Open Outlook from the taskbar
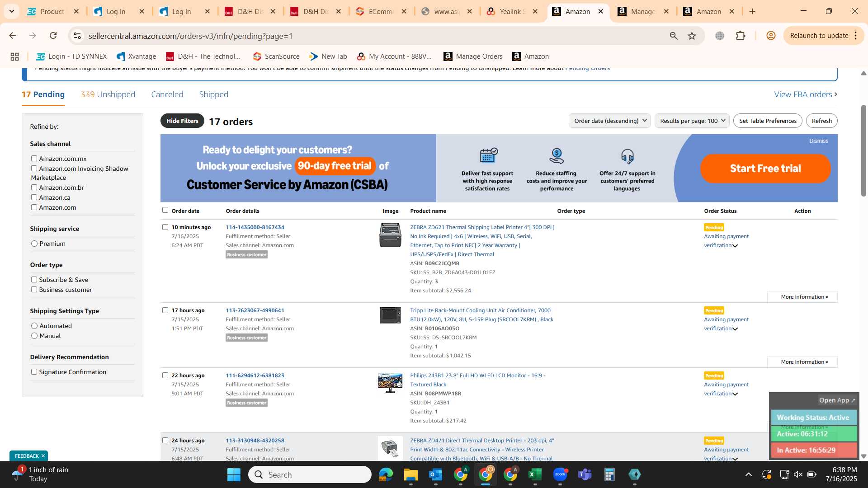The height and width of the screenshot is (488, 868). coord(436,474)
